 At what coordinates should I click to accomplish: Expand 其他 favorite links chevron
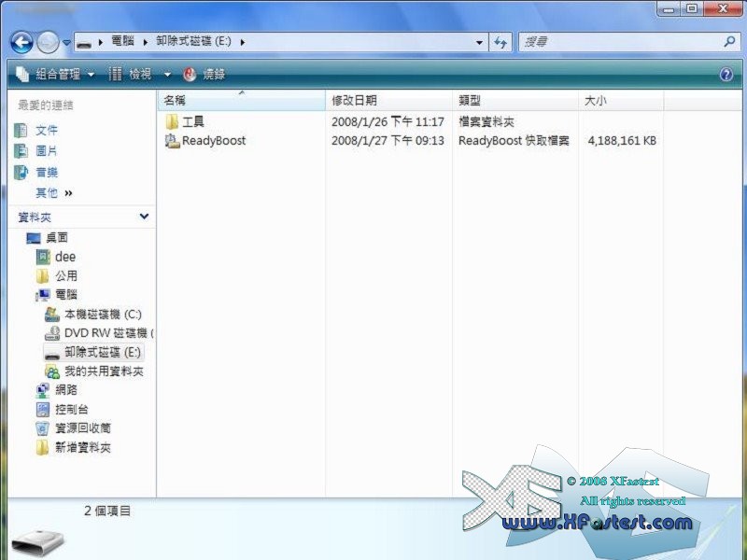[68, 193]
